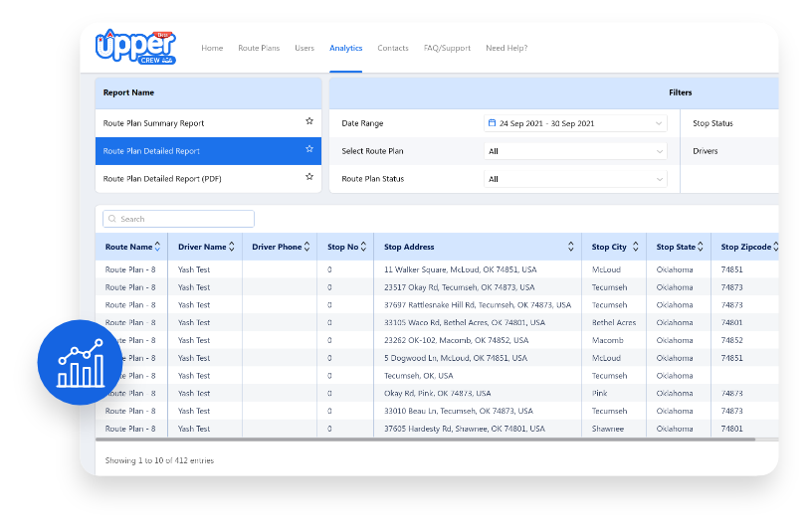Click the Macomb city cell
This screenshot has width=812, height=528.
[x=607, y=340]
